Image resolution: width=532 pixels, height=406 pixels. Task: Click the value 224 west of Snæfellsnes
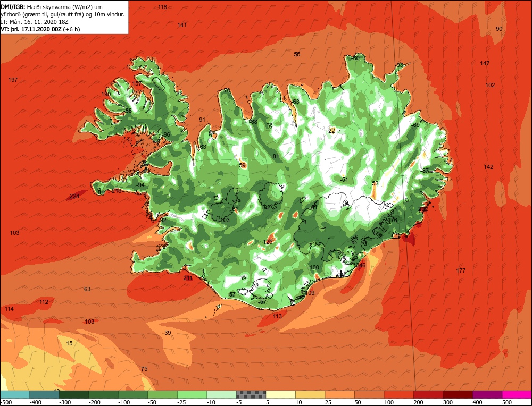[x=74, y=196]
